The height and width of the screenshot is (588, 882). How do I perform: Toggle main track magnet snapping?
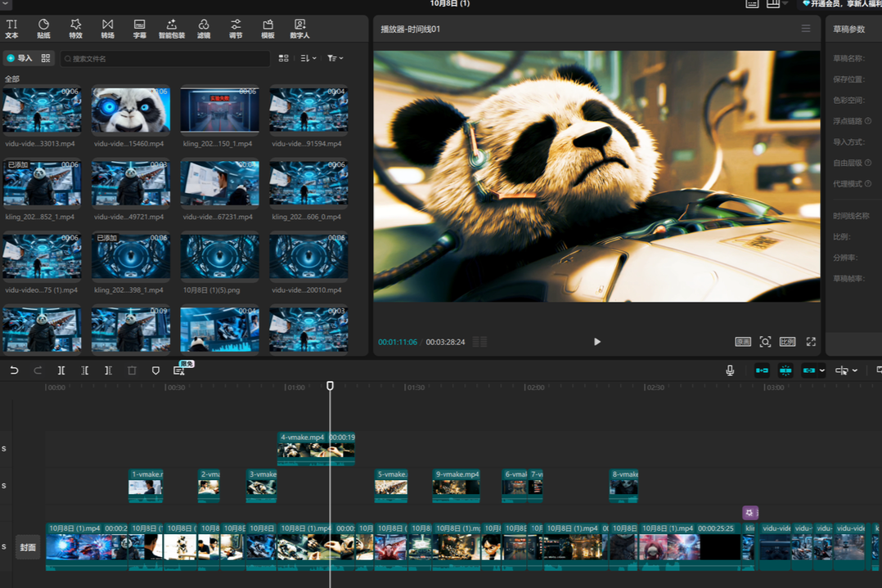[x=762, y=370]
